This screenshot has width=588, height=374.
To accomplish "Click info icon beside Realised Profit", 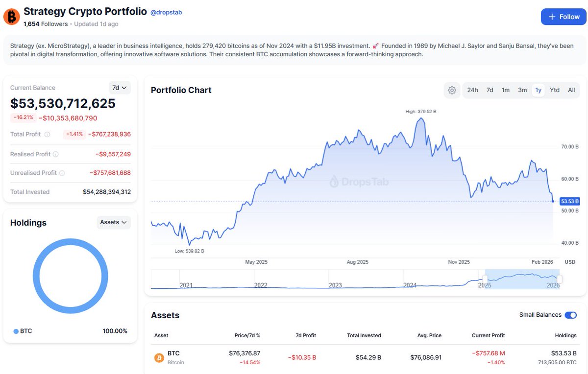I will (55, 154).
